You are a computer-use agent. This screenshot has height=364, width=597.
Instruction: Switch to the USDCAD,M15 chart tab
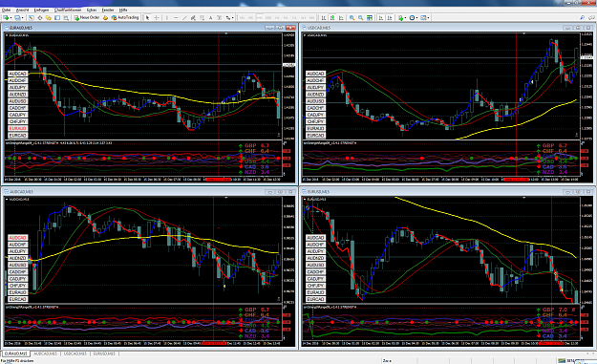click(75, 353)
